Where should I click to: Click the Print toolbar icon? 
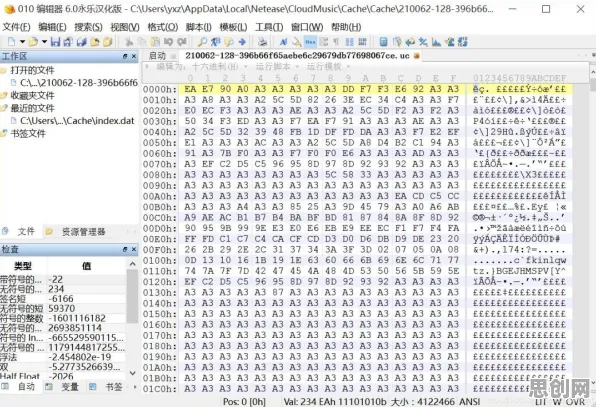(x=262, y=42)
